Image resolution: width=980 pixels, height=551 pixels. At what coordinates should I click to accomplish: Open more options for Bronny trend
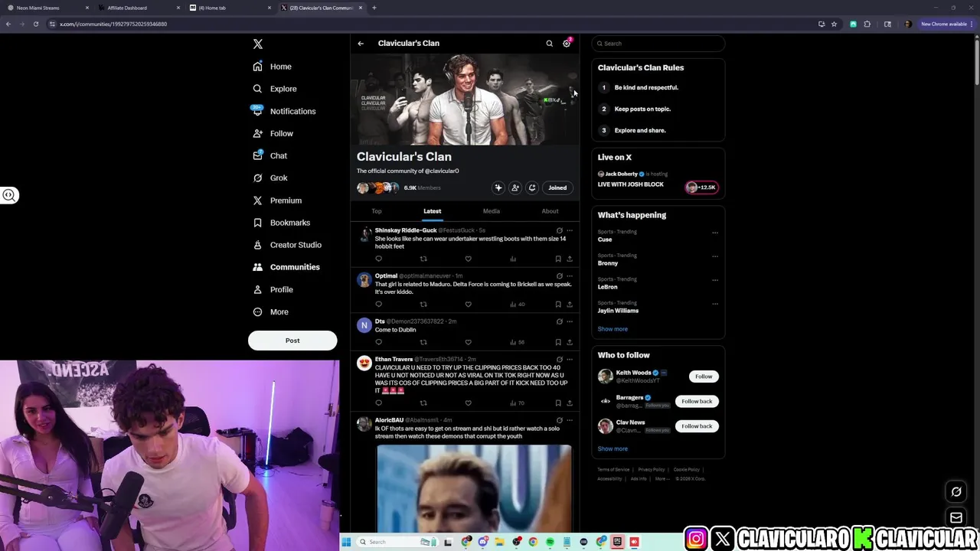[x=715, y=256]
